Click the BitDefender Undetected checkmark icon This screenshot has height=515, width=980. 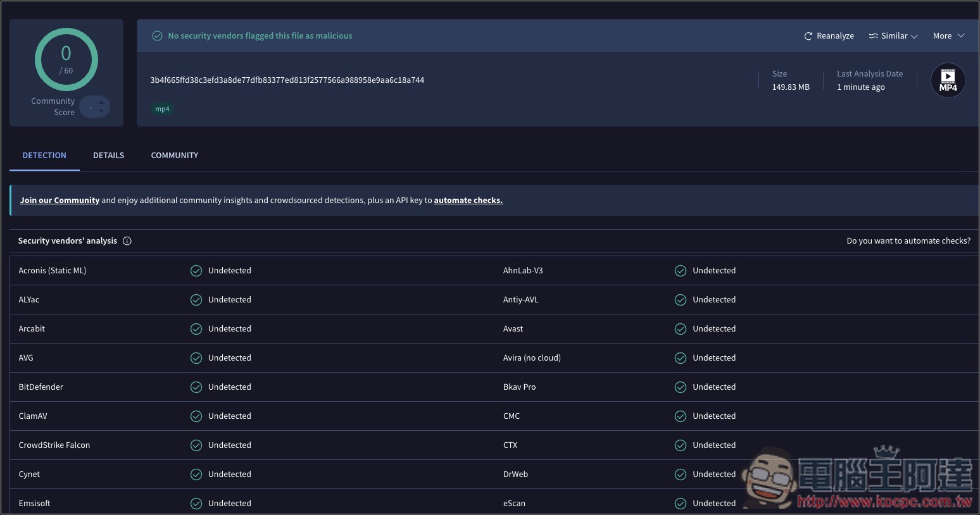pos(196,387)
